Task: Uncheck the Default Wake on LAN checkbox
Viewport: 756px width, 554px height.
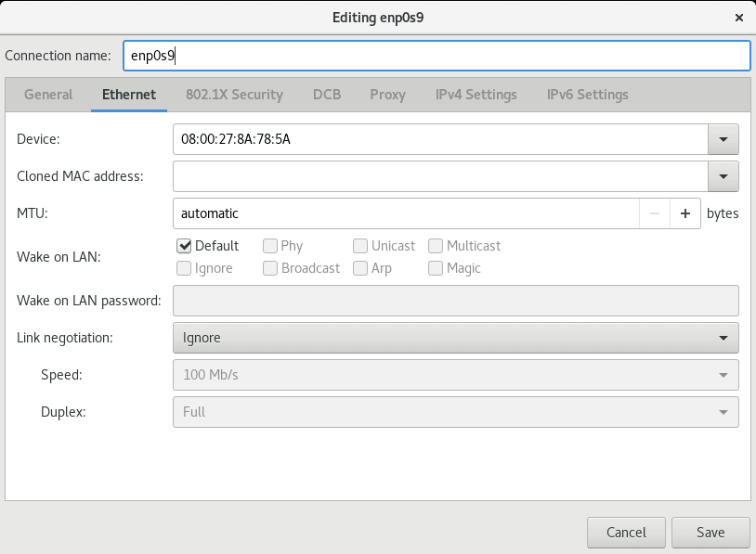Action: point(184,246)
